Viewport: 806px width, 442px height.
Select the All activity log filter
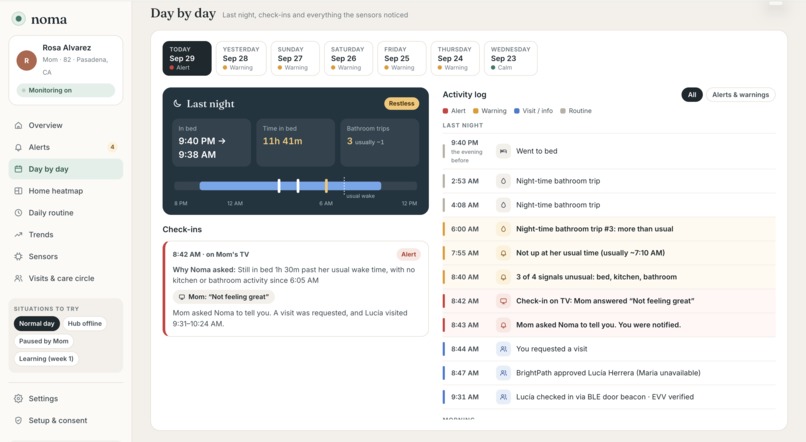coord(692,95)
